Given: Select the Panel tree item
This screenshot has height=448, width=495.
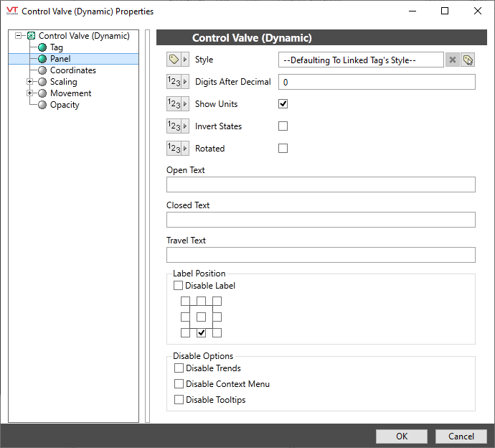Looking at the screenshot, I should pyautogui.click(x=60, y=59).
